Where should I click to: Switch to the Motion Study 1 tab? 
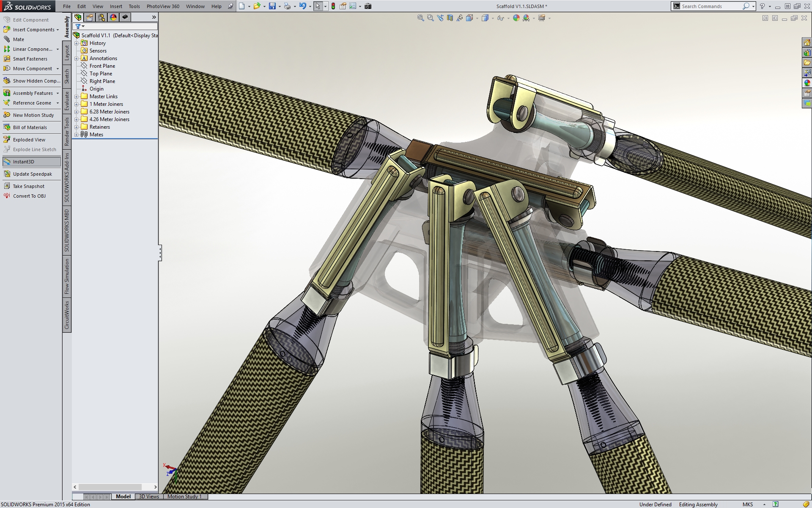[184, 497]
